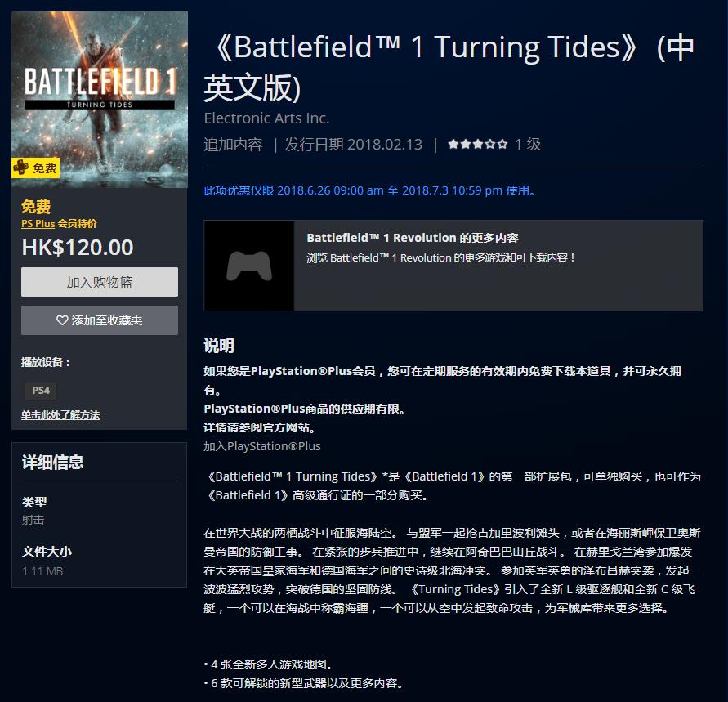Click the 加入购物篮 button

tap(100, 282)
